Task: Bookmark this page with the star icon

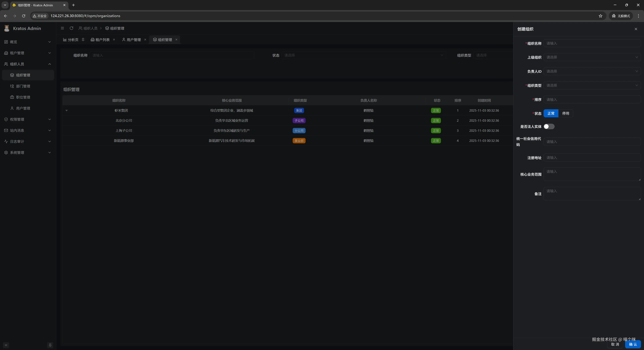Action: [x=600, y=16]
